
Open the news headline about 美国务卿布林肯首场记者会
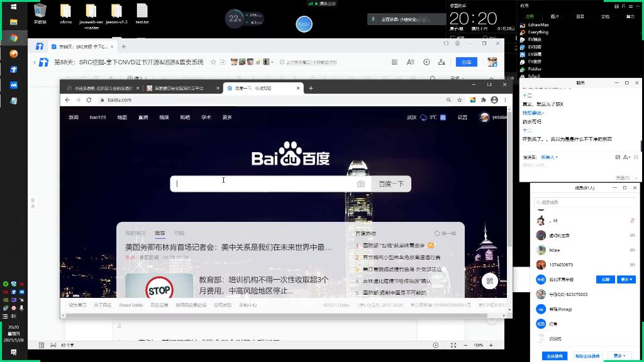click(228, 247)
